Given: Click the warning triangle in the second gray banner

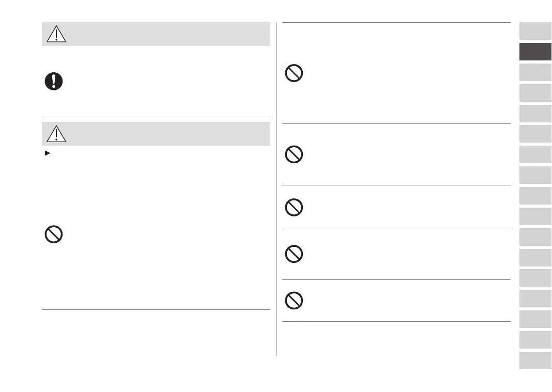Looking at the screenshot, I should pyautogui.click(x=56, y=134).
